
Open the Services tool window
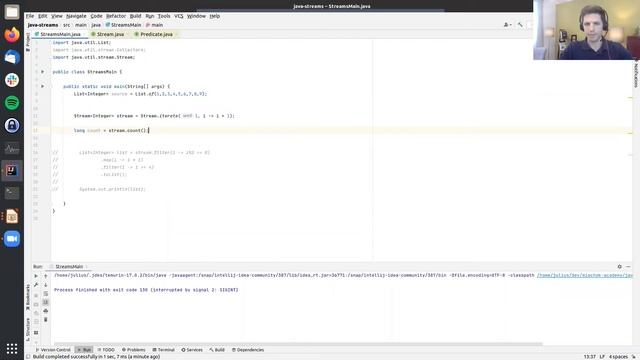point(192,350)
